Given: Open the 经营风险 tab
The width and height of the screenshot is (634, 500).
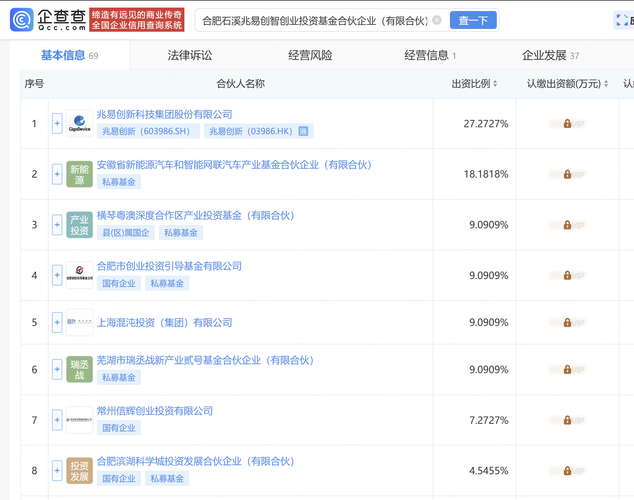Looking at the screenshot, I should pos(310,55).
